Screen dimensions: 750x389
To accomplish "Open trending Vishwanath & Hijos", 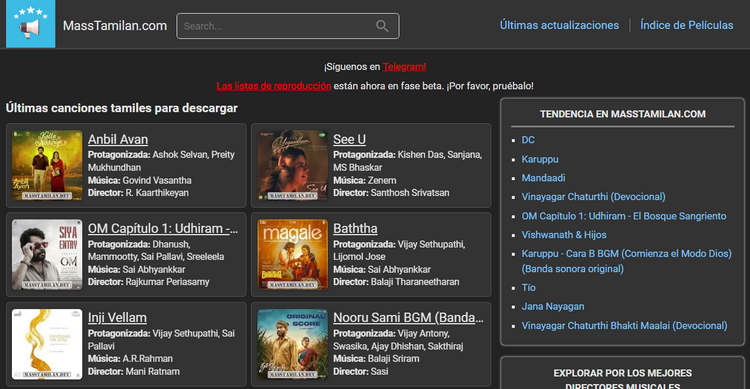I will pyautogui.click(x=564, y=235).
